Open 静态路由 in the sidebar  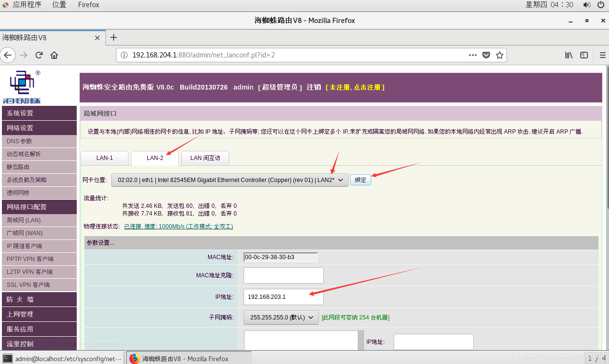point(39,167)
